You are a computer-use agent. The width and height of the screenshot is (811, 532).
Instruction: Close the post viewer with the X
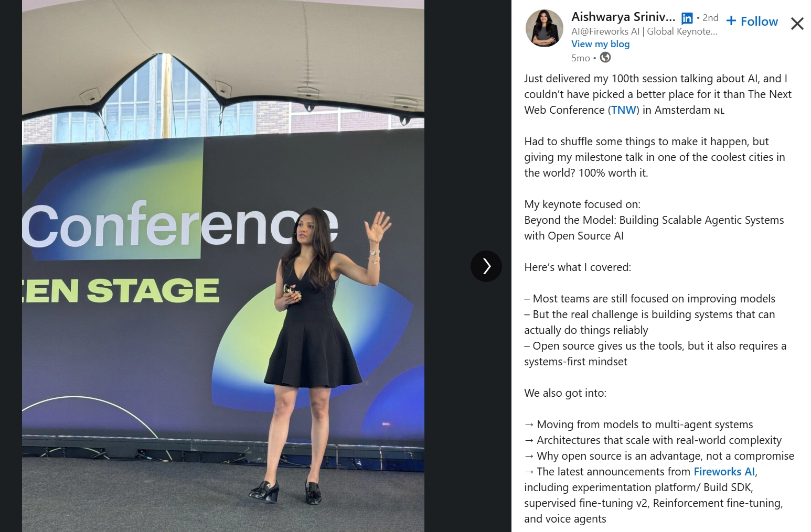[797, 24]
